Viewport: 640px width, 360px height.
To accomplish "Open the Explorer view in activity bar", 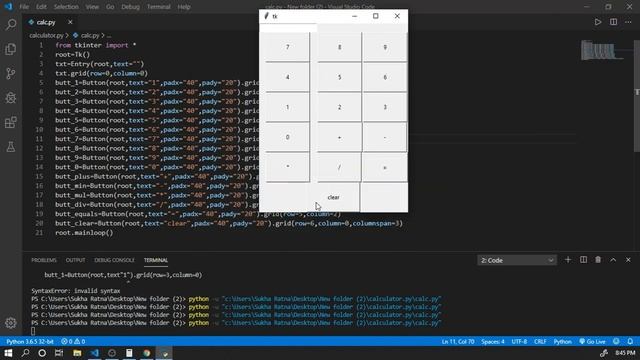I will pos(11,49).
